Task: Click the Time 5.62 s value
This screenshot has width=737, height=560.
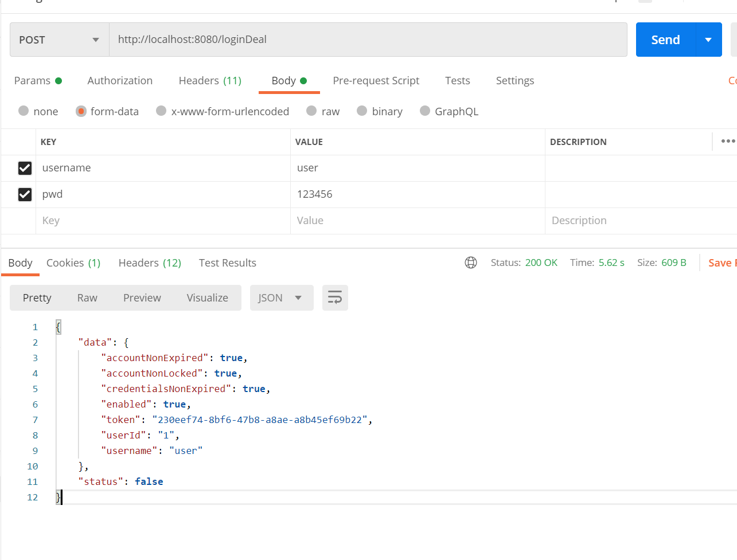Action: 611,263
